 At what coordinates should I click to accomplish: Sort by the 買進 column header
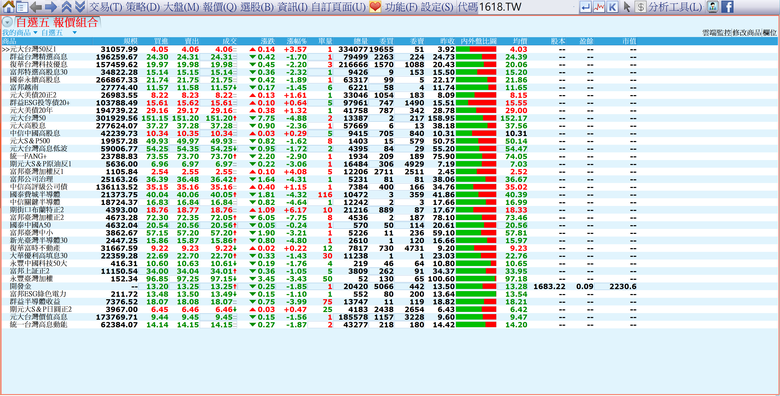click(161, 41)
